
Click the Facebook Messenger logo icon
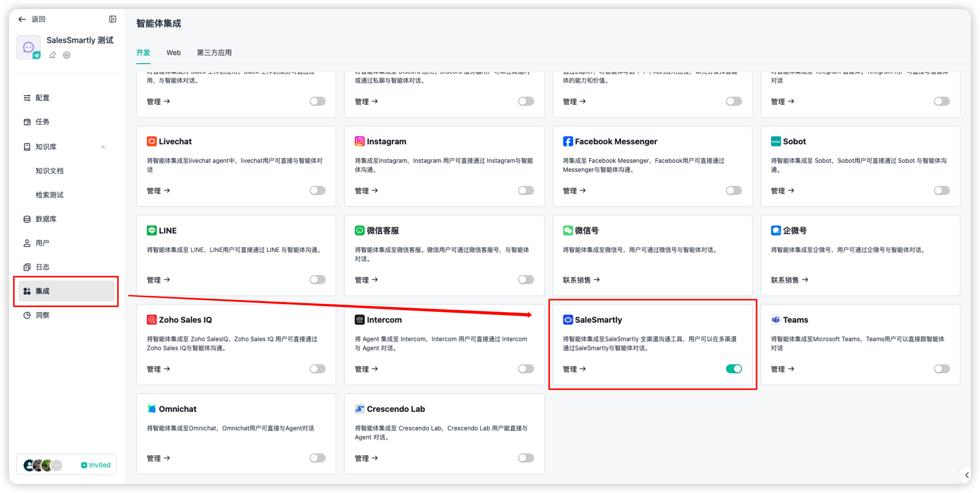(x=568, y=141)
